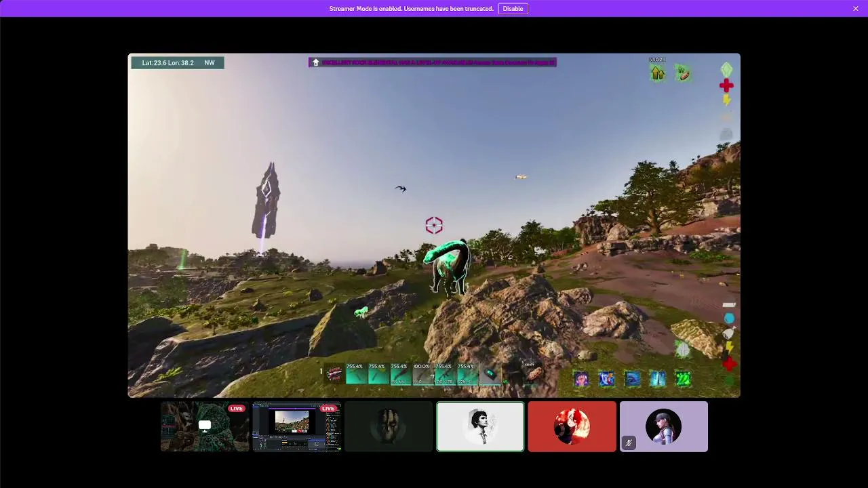Click the cooked meat item in the hotbar

[x=534, y=373]
